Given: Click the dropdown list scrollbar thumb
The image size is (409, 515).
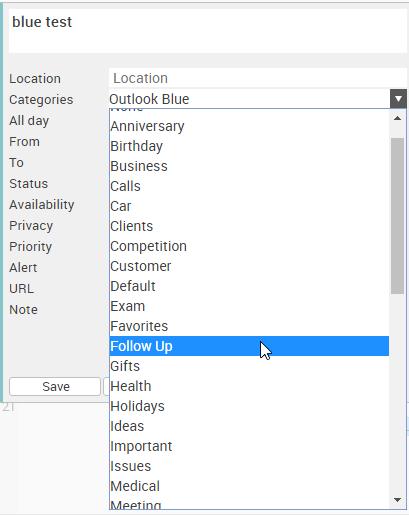Looking at the screenshot, I should (397, 216).
